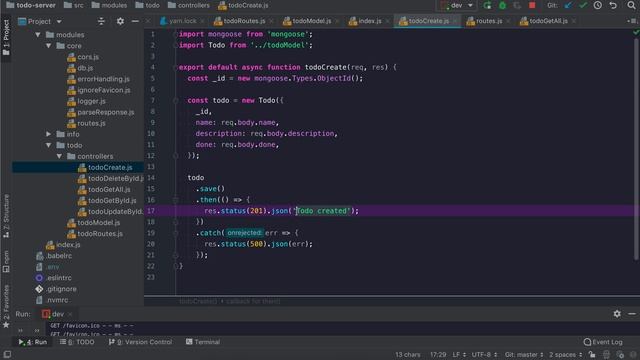Open the npm tool window on left sidebar
This screenshot has width=640, height=360.
pos(6,262)
